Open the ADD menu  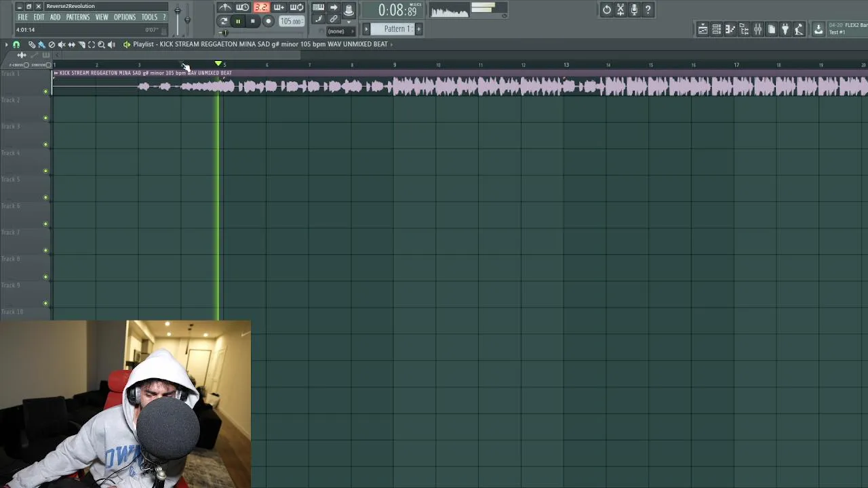click(55, 17)
